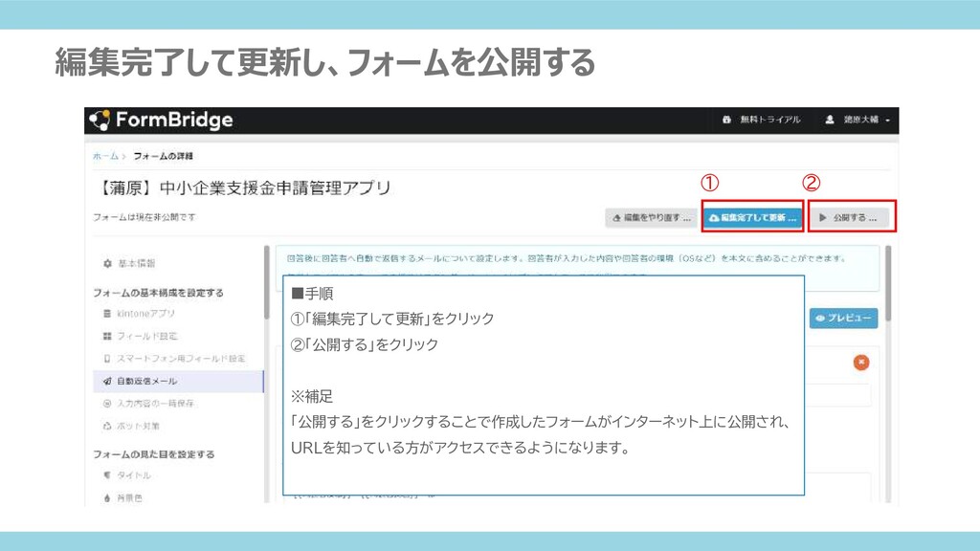980x551 pixels.
Task: Click the gear icon beside 基本情報
Action: 107,264
